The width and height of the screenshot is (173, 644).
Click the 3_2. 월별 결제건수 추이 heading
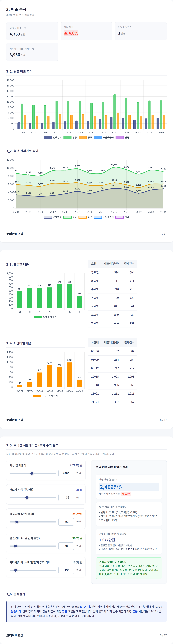click(x=22, y=151)
